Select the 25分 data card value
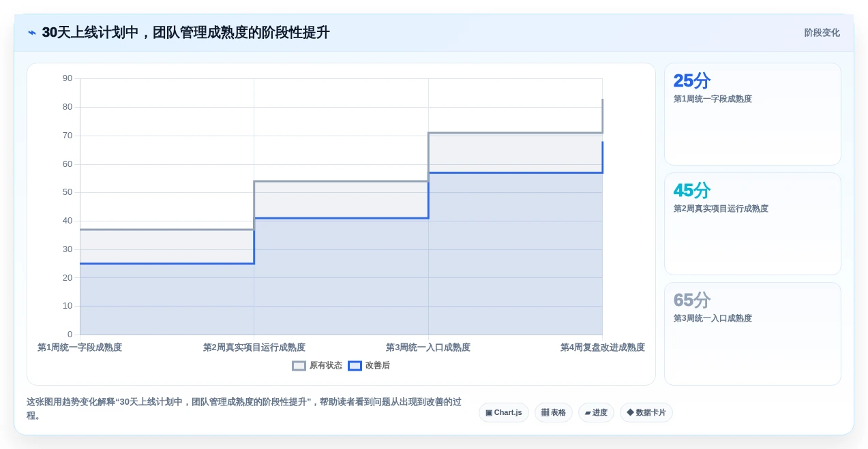Viewport: 868px width, 449px height. pos(692,80)
